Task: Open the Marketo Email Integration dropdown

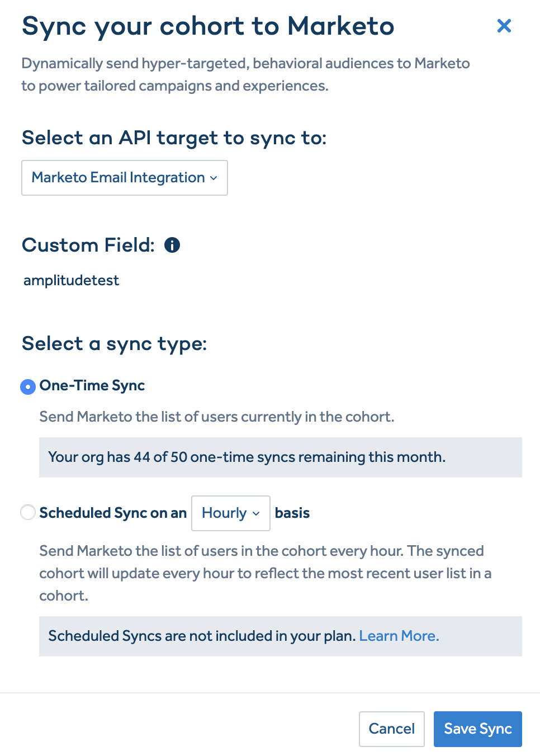Action: [x=124, y=178]
